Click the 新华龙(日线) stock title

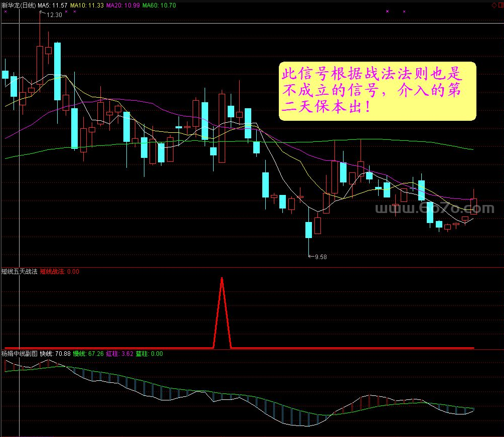click(x=18, y=5)
